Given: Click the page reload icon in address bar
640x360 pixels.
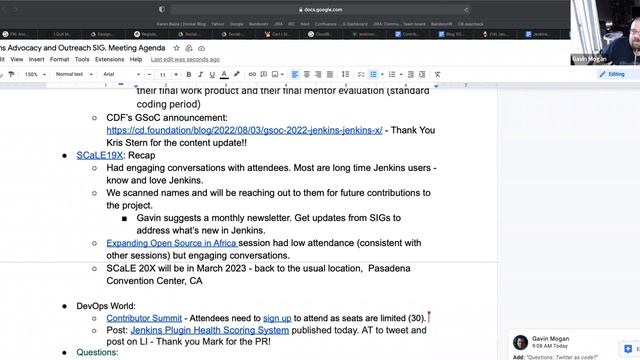Looking at the screenshot, I should pos(467,10).
